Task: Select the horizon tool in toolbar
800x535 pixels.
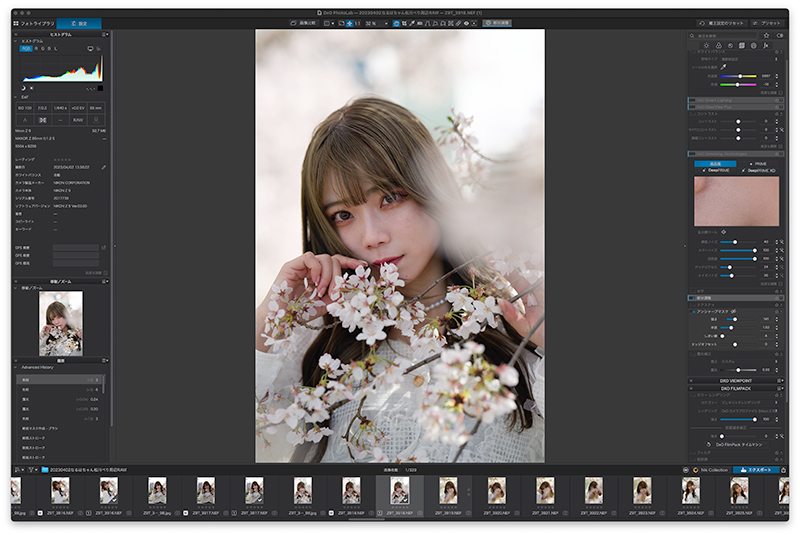Action: 419,23
